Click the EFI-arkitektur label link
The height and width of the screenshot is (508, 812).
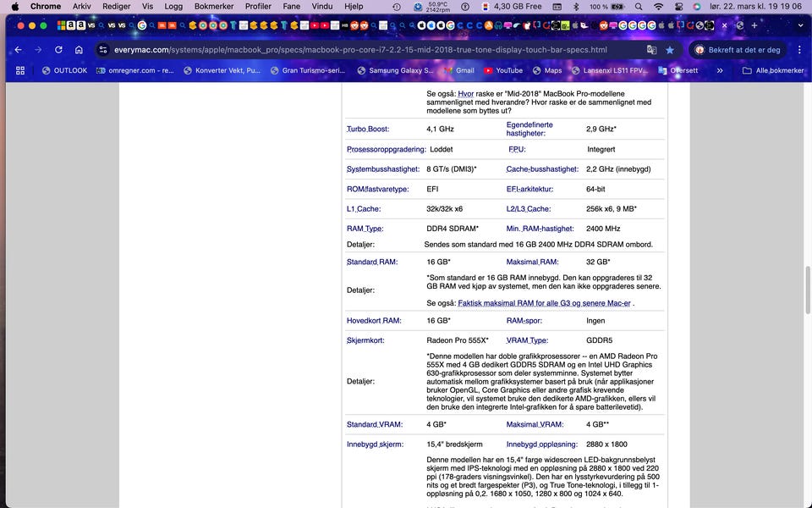point(529,189)
